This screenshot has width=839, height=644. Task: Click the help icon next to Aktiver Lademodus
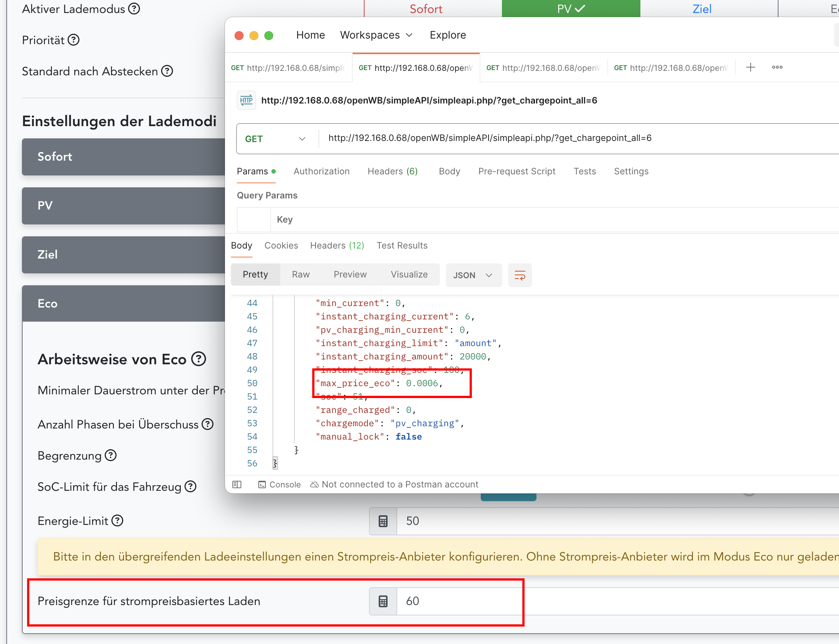tap(134, 9)
